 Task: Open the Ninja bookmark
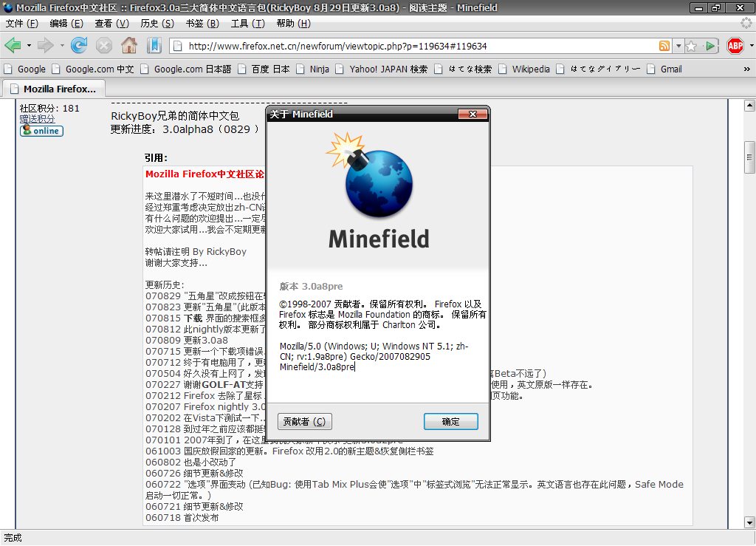click(313, 69)
